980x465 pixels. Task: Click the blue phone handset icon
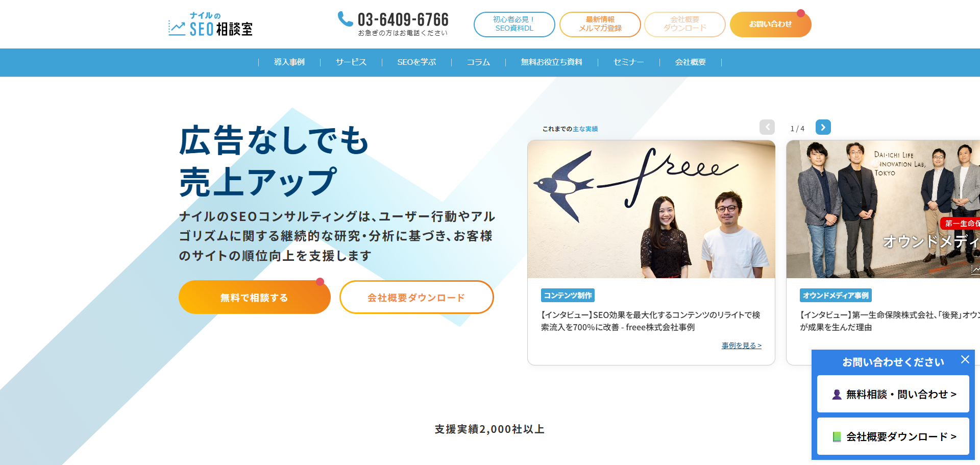(346, 19)
